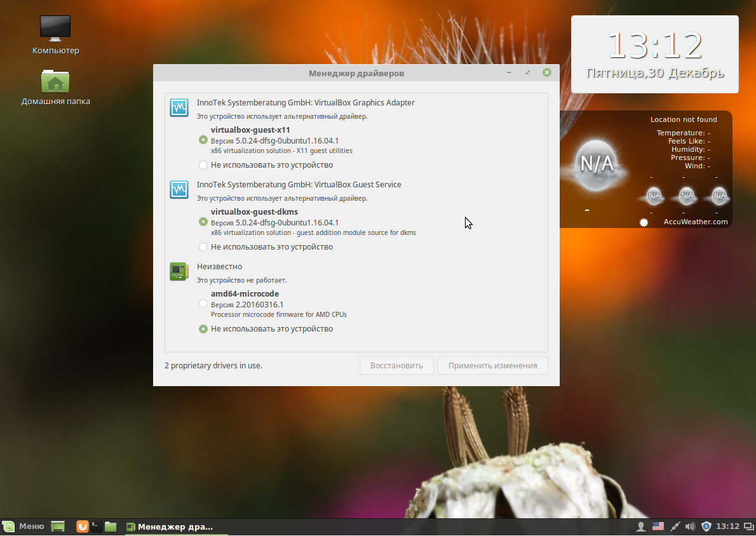
Task: Select Не использовать это устройство for virtualbox-guest-dkms
Action: 203,246
